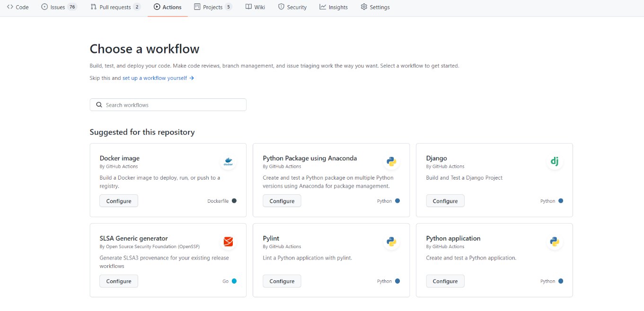View the Insights tab
This screenshot has height=311, width=644.
334,7
